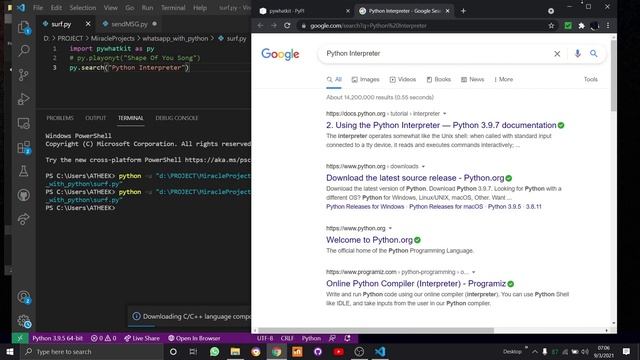Screen dimensions: 640x360
Task: Open Run and Debug view
Action: 24,99
